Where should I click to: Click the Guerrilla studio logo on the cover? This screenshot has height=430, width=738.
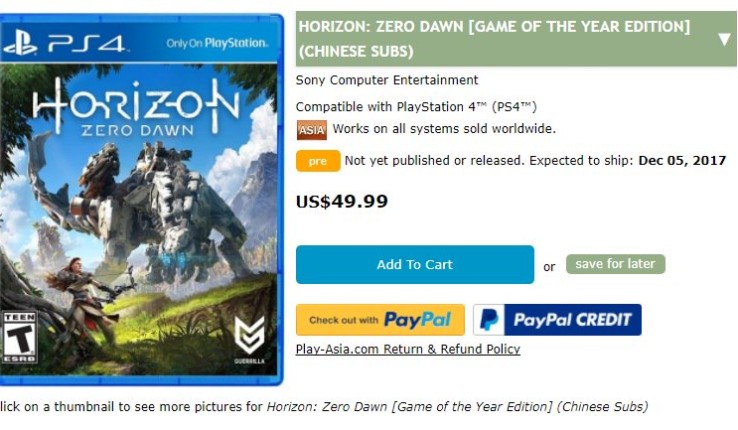[x=249, y=335]
